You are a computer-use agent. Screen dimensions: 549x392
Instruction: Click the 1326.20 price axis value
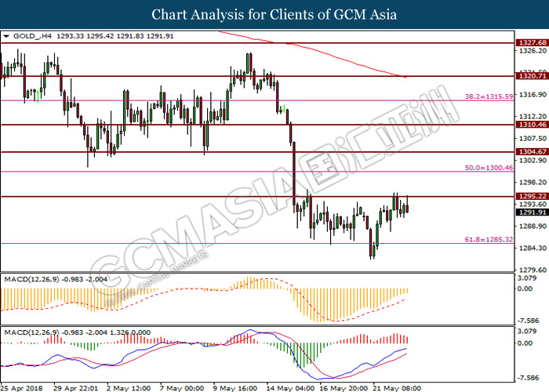coord(533,51)
